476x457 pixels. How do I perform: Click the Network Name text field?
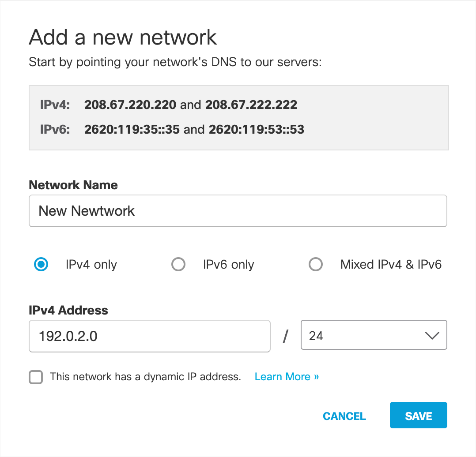(238, 211)
